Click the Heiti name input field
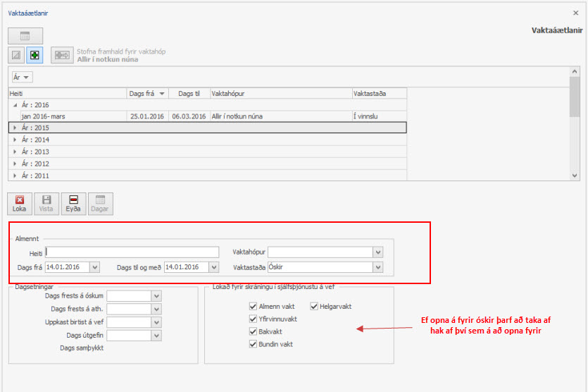The image size is (588, 392). coord(132,252)
